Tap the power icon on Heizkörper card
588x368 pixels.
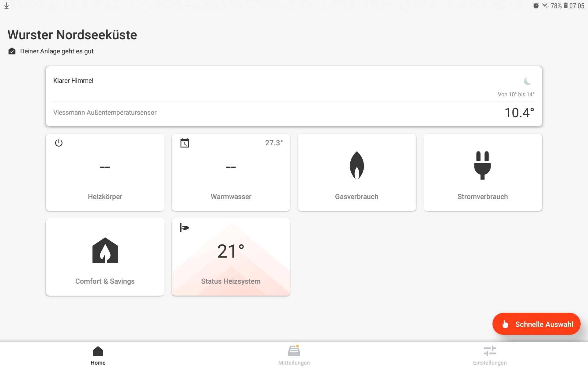pyautogui.click(x=59, y=143)
